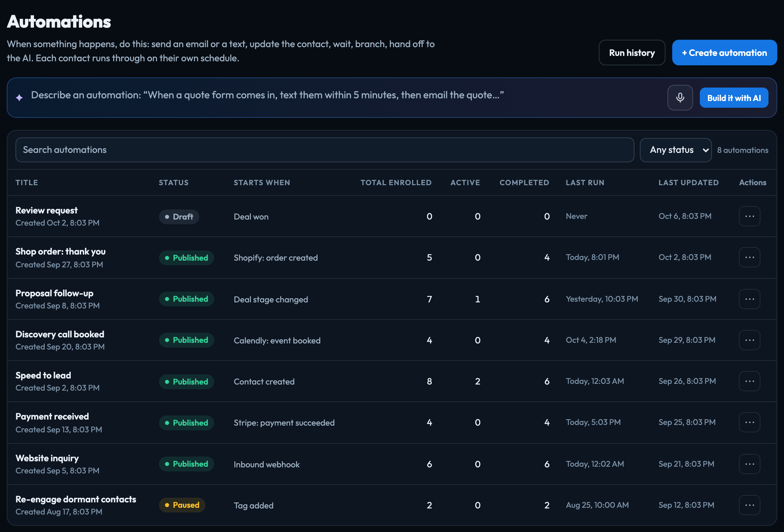Image resolution: width=784 pixels, height=532 pixels.
Task: Open actions menu for Discovery call booked
Action: tap(749, 340)
